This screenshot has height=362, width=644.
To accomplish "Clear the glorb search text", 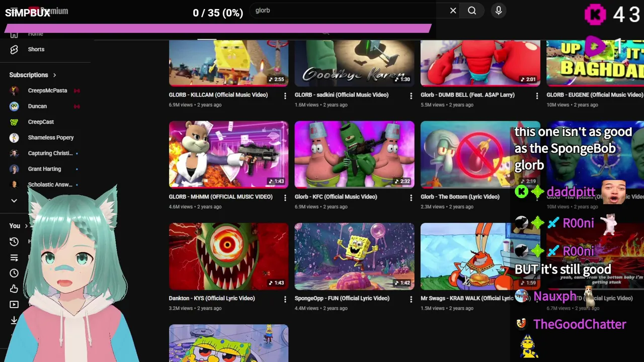I will 453,11.
